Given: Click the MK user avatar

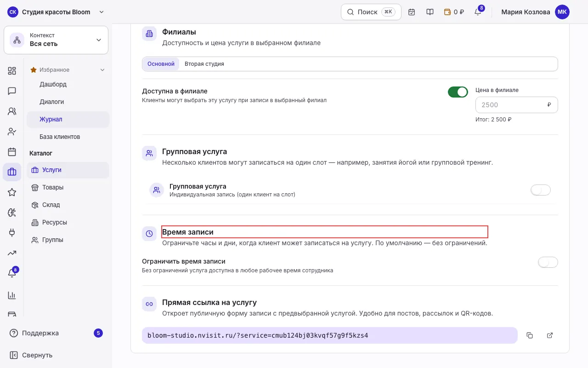Looking at the screenshot, I should pyautogui.click(x=562, y=12).
